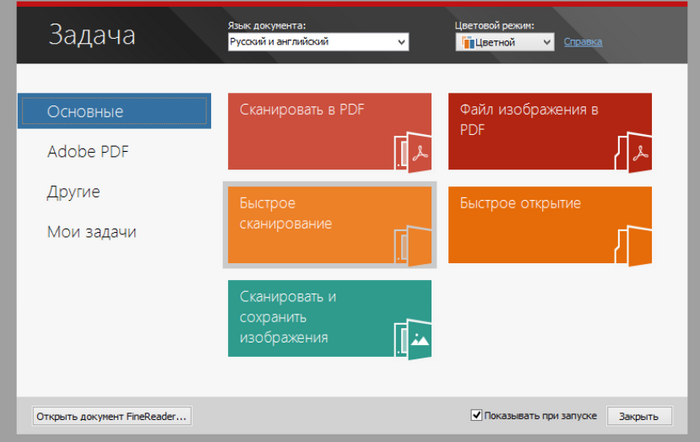
Task: Open the Цветовой режим dropdown
Action: tap(505, 42)
